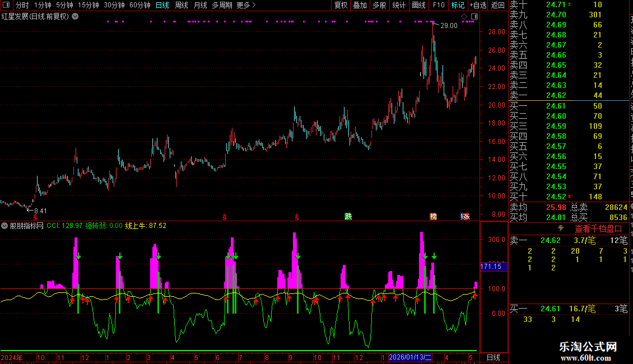This screenshot has width=633, height=364.
Task: Add stock with +自选
Action: tap(478, 5)
